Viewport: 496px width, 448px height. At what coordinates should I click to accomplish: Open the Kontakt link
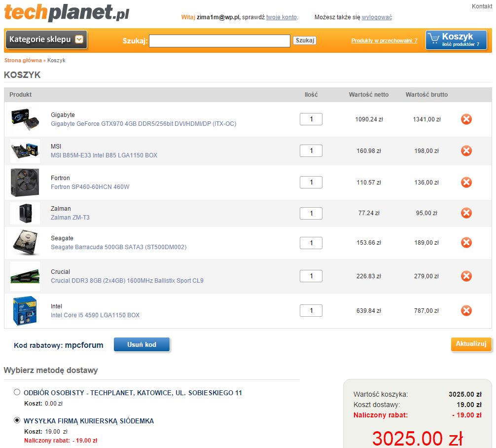482,6
